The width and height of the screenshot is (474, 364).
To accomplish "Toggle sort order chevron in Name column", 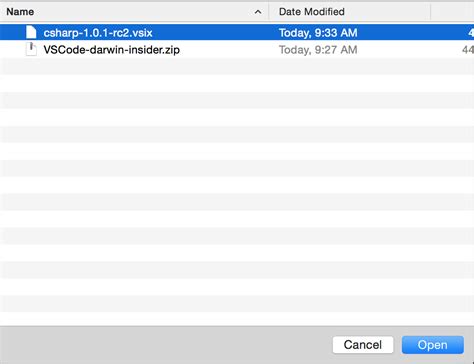I will pos(258,12).
